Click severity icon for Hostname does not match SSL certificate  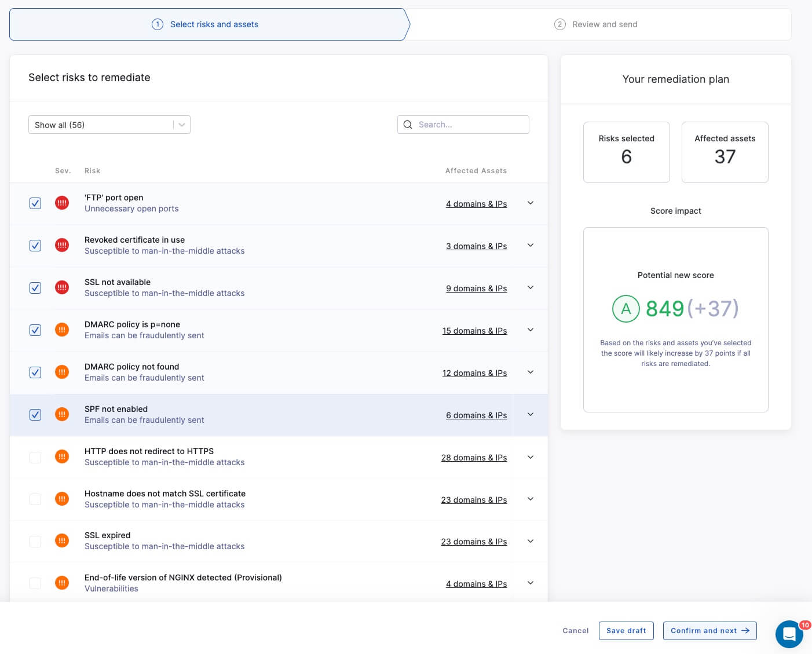62,499
